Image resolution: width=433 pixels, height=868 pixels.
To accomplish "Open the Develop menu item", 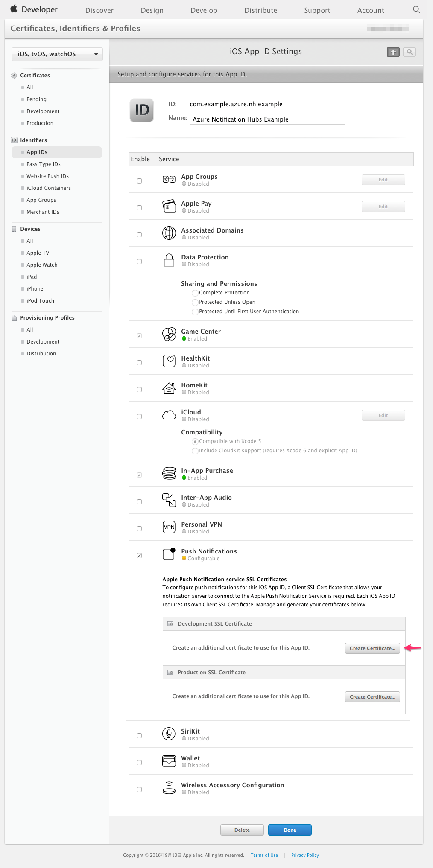I will click(x=204, y=10).
